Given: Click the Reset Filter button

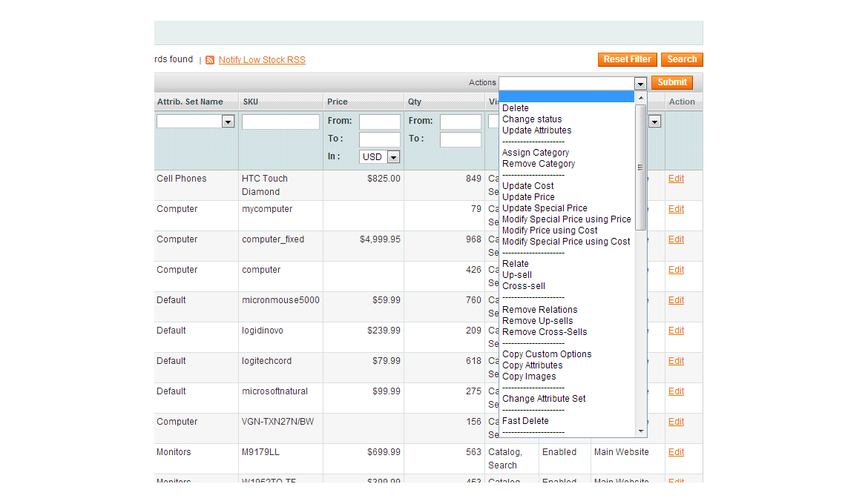Looking at the screenshot, I should click(x=627, y=59).
